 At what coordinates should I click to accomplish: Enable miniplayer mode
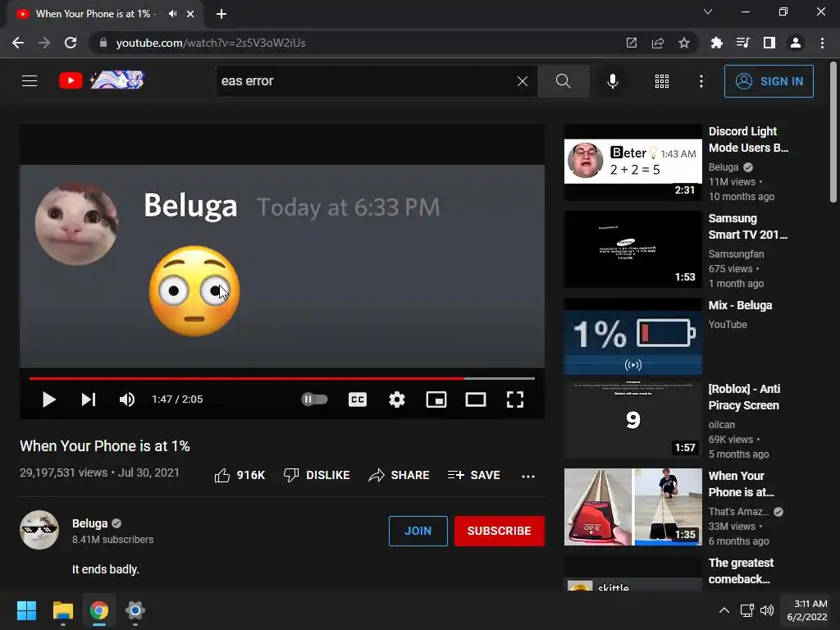pyautogui.click(x=436, y=399)
